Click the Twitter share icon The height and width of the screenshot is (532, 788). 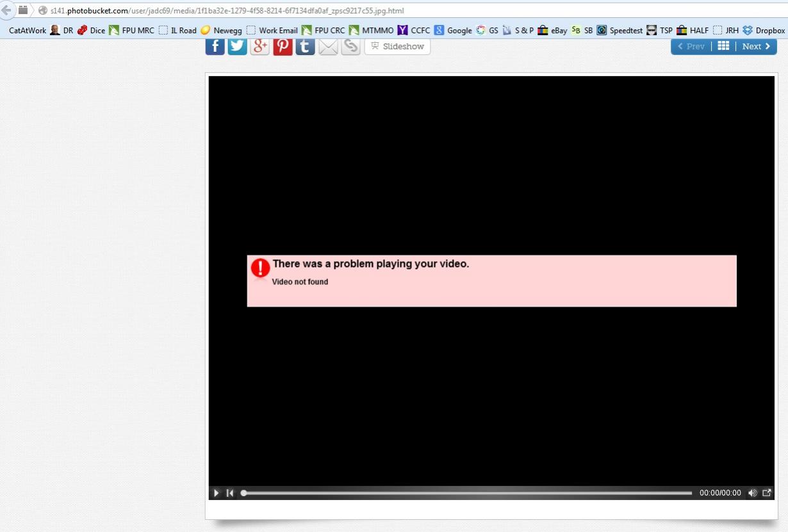coord(237,46)
